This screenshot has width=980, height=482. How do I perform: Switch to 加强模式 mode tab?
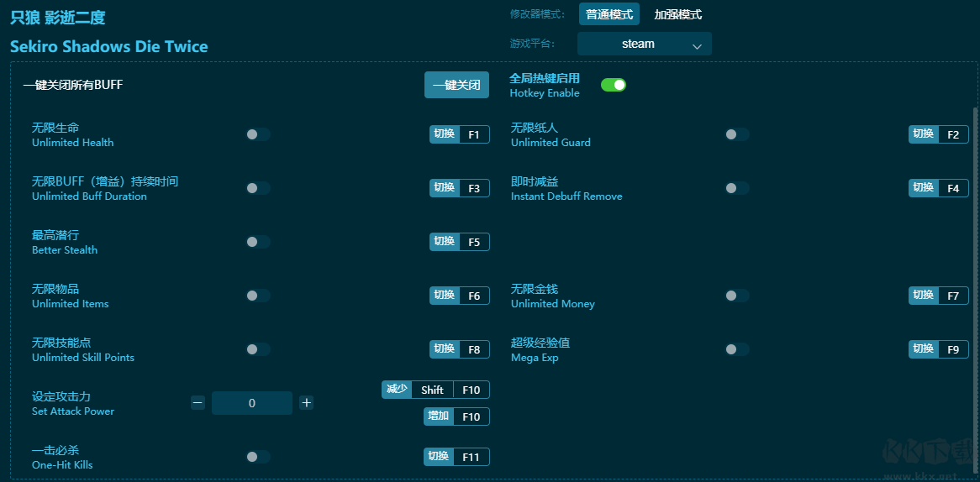click(678, 13)
